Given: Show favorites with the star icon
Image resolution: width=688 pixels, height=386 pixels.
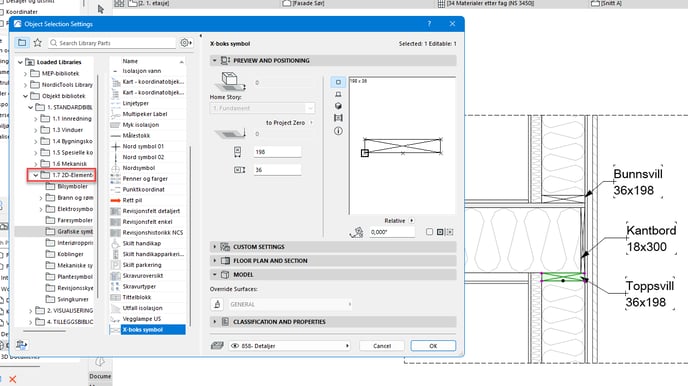Looking at the screenshot, I should coord(38,43).
